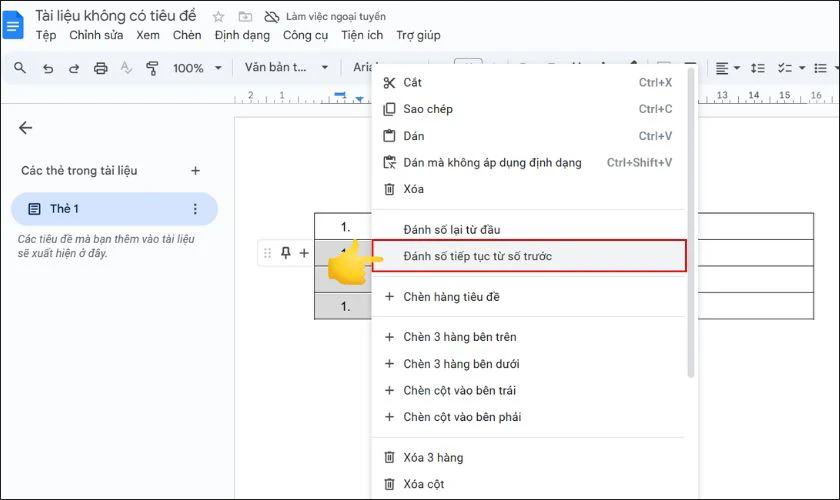Select Dán mà không áp dụng định dạng
Screen dimensions: 840x500
coord(528,162)
